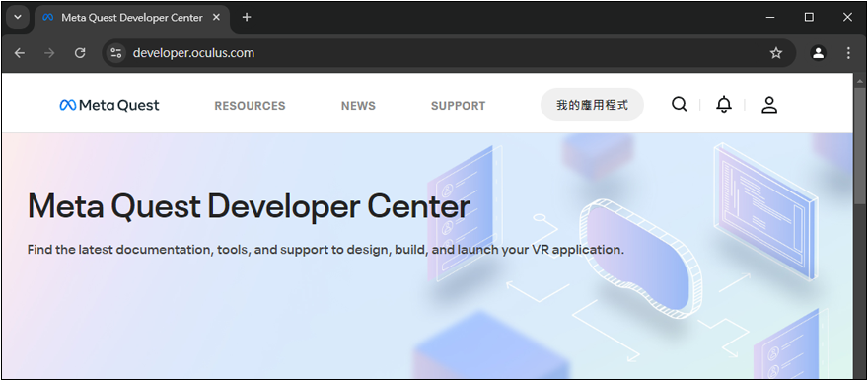Open the RESOURCES menu

pos(250,106)
